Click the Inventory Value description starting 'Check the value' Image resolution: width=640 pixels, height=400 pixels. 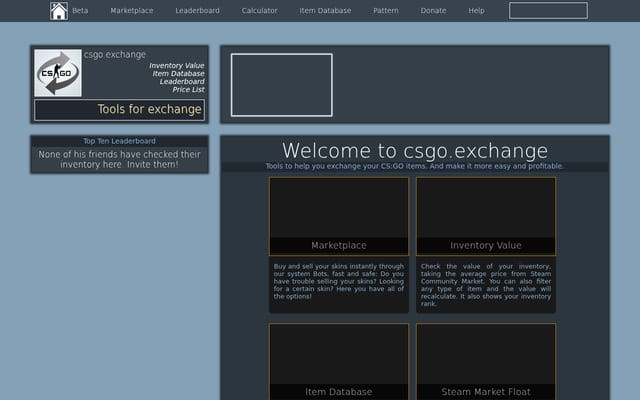pos(486,285)
